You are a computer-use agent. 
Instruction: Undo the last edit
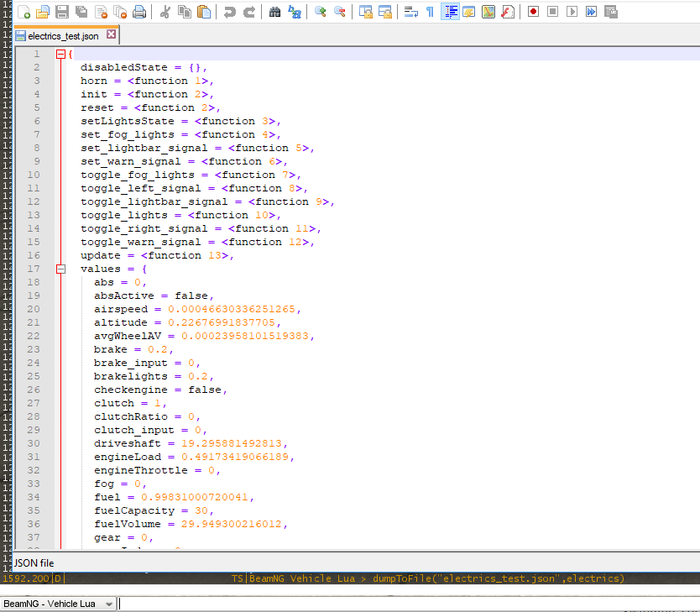point(229,12)
